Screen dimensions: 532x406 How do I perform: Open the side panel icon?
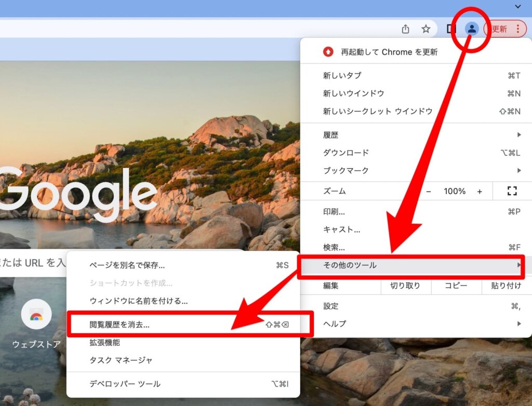451,29
